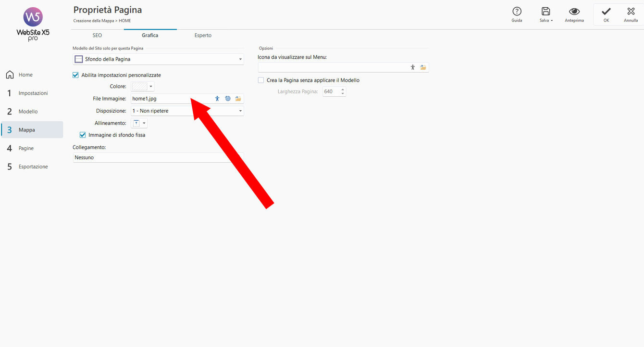Click the Annulla cancel X icon
This screenshot has height=347, width=644.
(x=631, y=12)
